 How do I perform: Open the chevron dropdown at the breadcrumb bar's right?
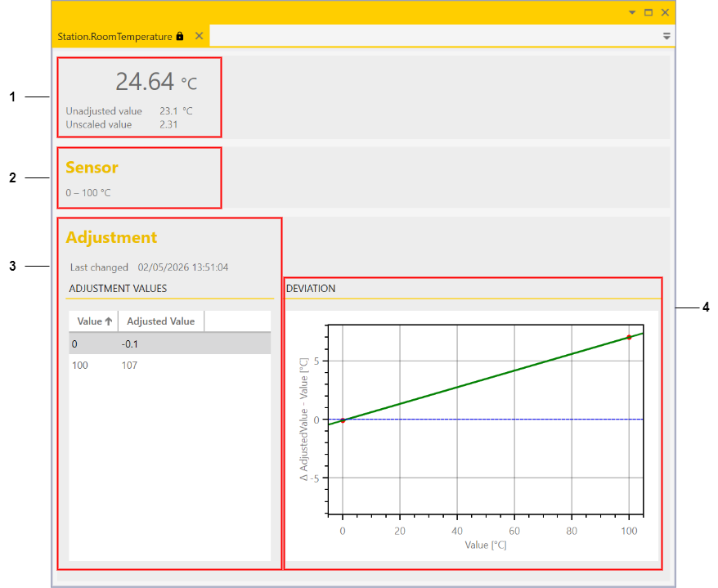pos(666,36)
